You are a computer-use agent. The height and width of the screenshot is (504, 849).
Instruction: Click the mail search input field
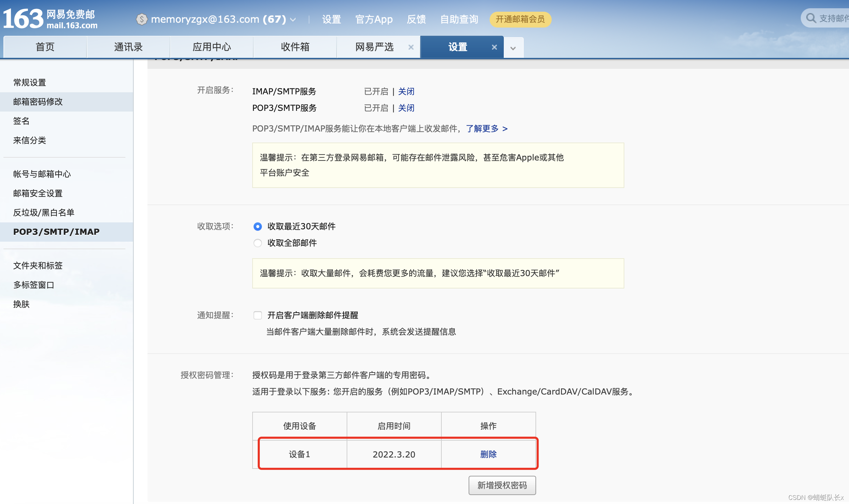coord(834,19)
